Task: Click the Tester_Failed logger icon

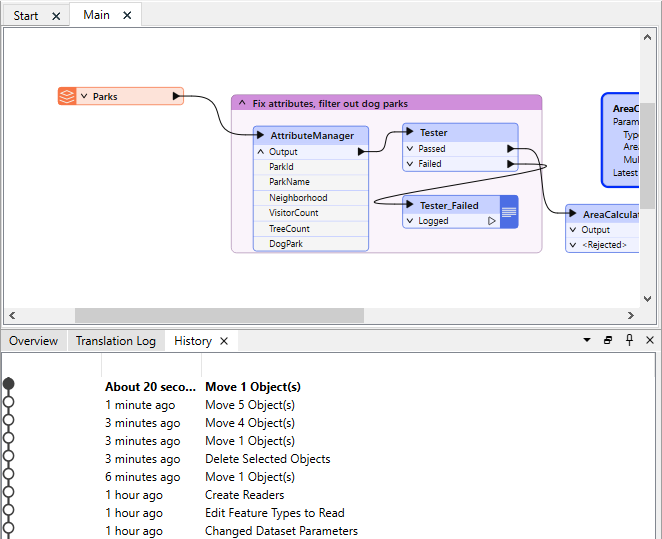Action: (509, 212)
